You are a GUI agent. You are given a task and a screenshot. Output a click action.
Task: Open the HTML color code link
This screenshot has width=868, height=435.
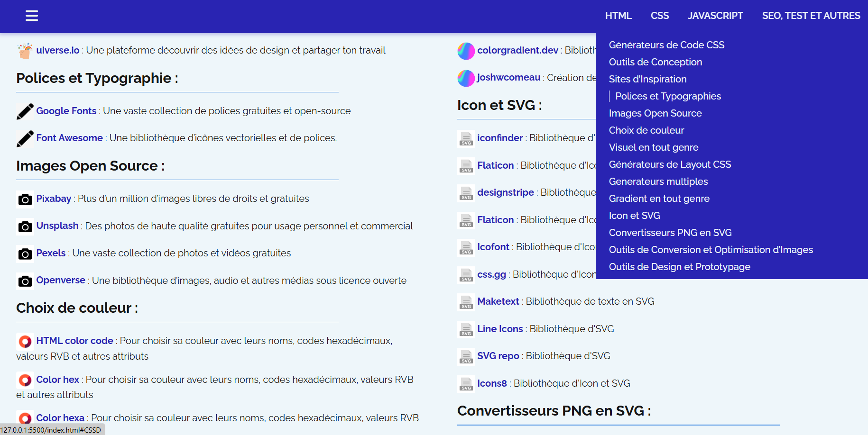pyautogui.click(x=75, y=341)
